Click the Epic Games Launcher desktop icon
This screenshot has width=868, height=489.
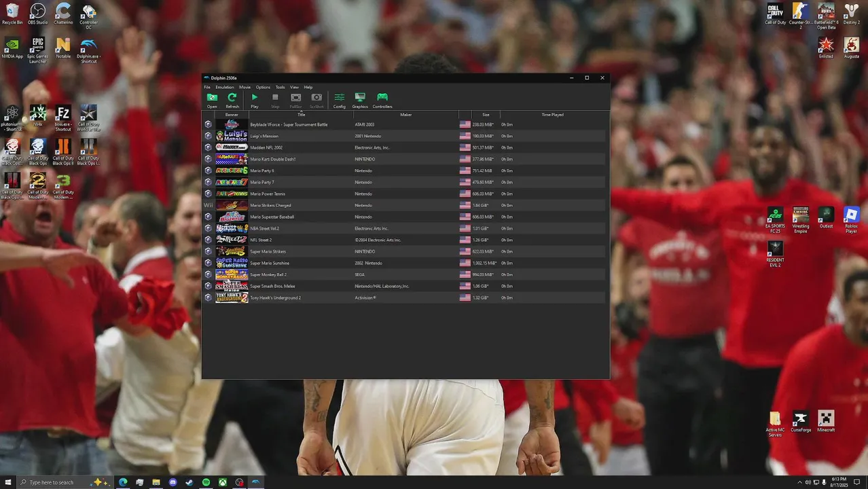37,51
